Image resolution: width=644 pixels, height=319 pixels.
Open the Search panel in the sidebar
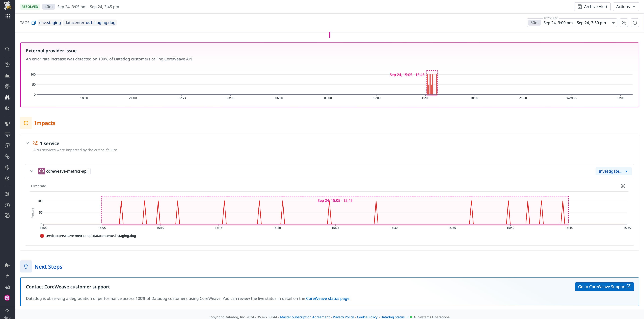pyautogui.click(x=7, y=49)
